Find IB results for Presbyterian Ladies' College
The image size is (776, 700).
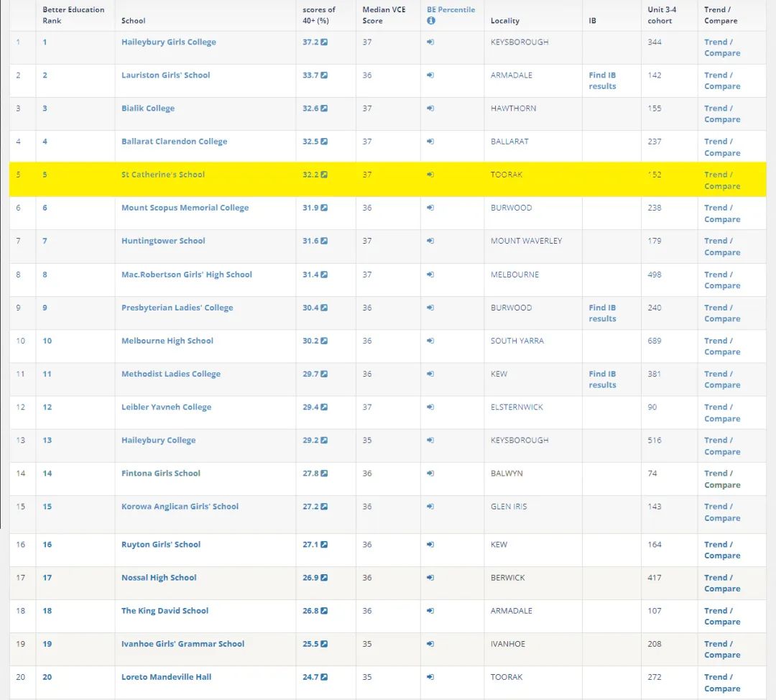point(602,313)
